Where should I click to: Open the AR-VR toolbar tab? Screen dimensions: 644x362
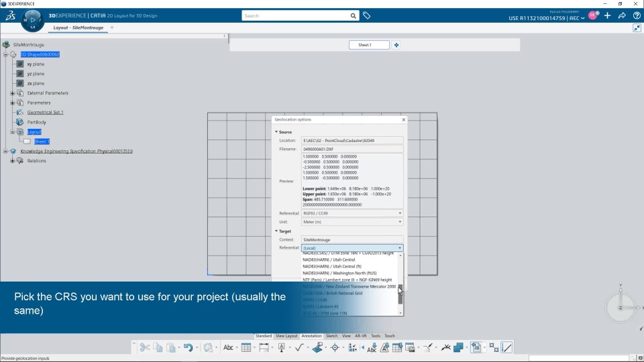coord(361,336)
